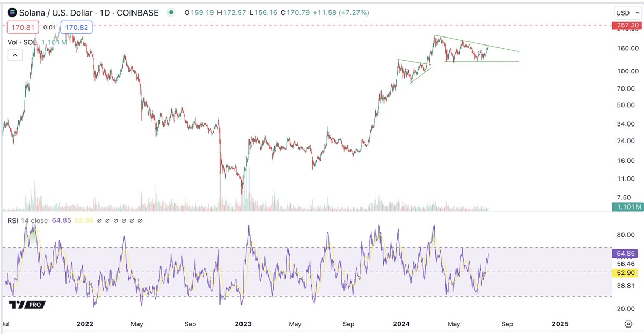Click the TradingView PRO logo
The width and height of the screenshot is (644, 334).
click(x=27, y=305)
